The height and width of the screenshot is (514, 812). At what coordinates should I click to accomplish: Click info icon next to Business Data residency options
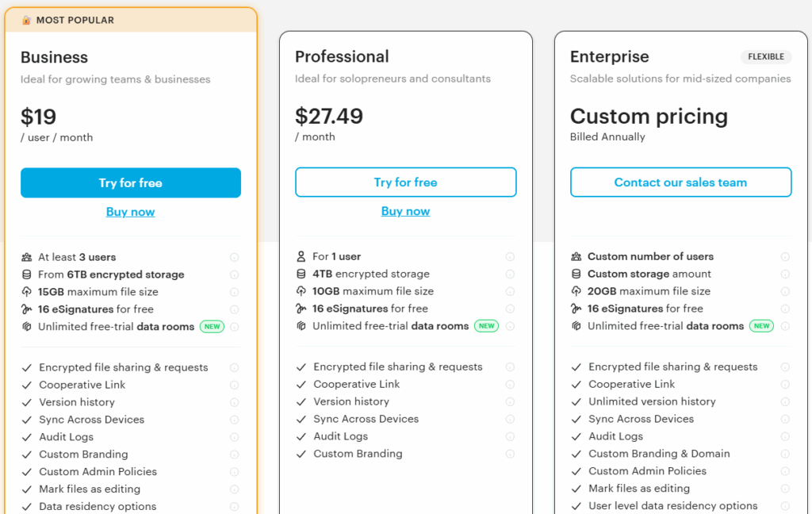[x=234, y=506]
